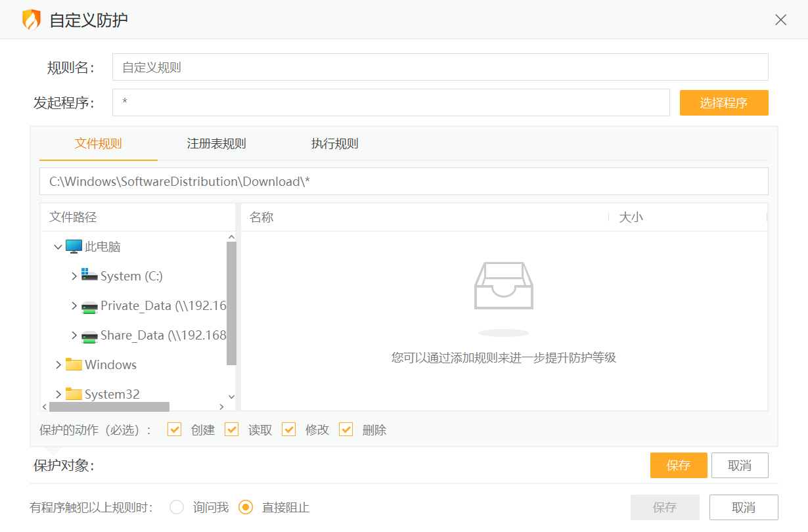Select the 直接阻止 radio option
The width and height of the screenshot is (808, 532).
[x=246, y=507]
